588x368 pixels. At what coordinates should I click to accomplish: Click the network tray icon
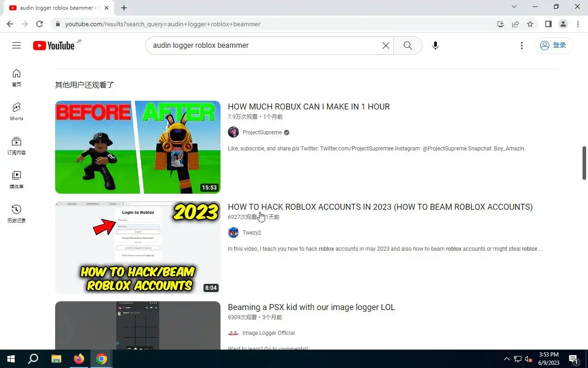pos(518,359)
